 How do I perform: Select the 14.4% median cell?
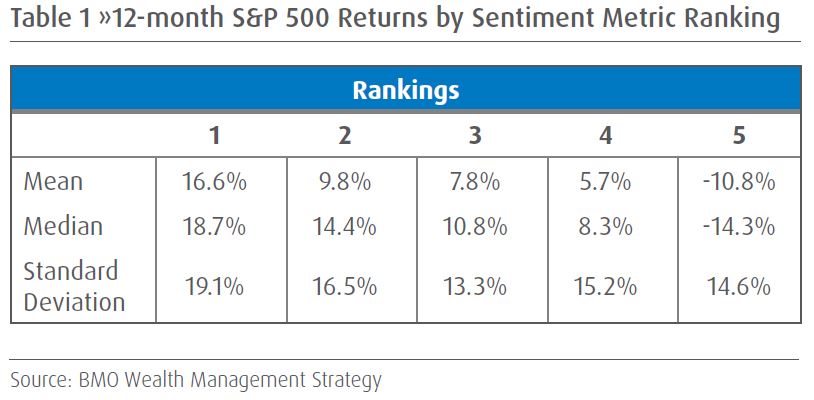[x=345, y=227]
